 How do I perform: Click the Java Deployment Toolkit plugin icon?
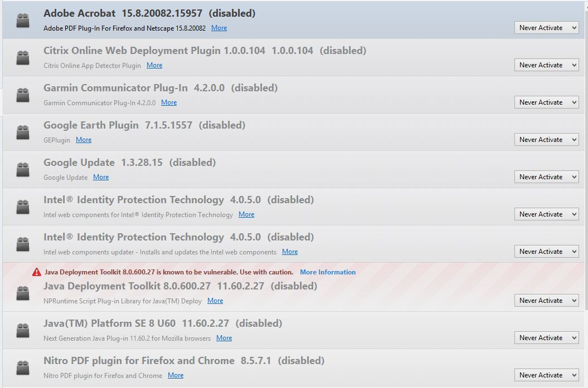click(x=23, y=293)
